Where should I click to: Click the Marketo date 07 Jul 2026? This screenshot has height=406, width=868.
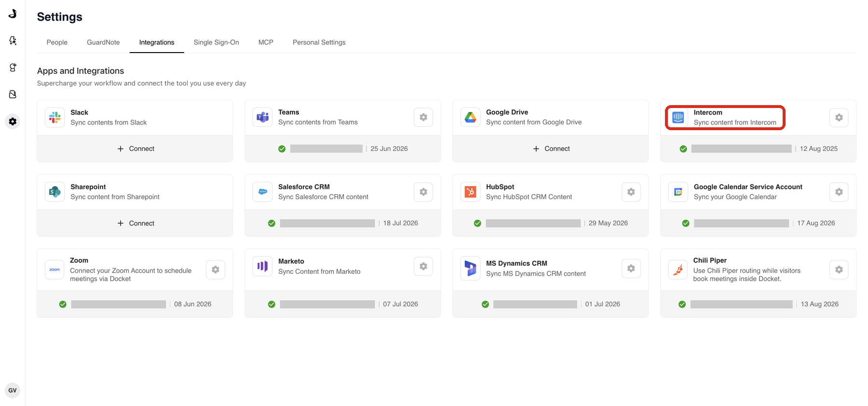[x=401, y=304]
